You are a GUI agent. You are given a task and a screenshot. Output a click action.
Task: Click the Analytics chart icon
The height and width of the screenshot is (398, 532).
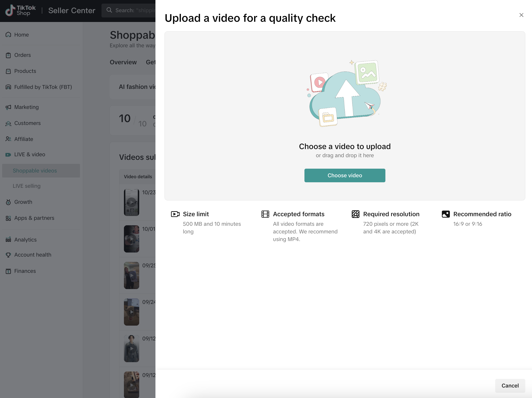[x=8, y=240]
